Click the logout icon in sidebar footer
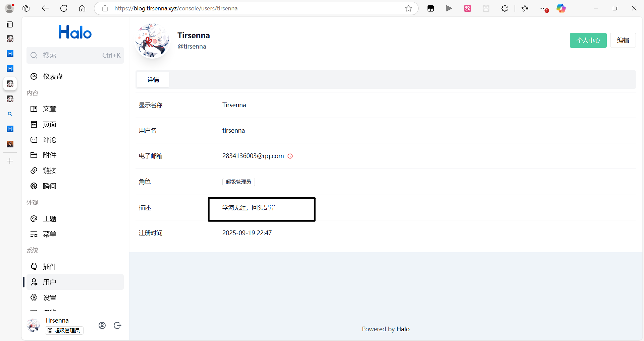Image resolution: width=644 pixels, height=341 pixels. 117,325
